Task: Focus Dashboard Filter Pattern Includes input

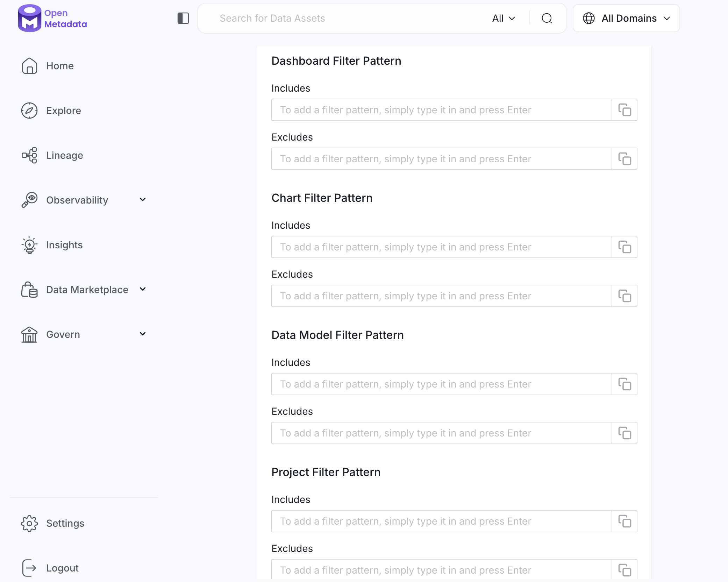Action: click(x=442, y=110)
